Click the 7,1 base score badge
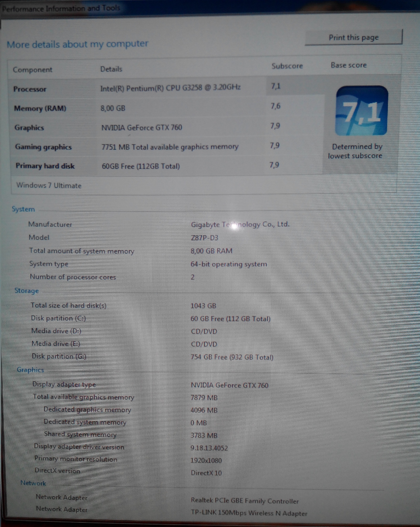Screen dimensions: 420x527 361,111
